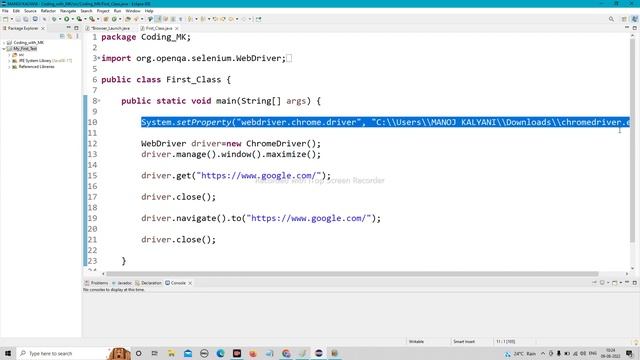Screen dimensions: 640x360
Task: Open the Package Explorer view menu
Action: point(77,36)
